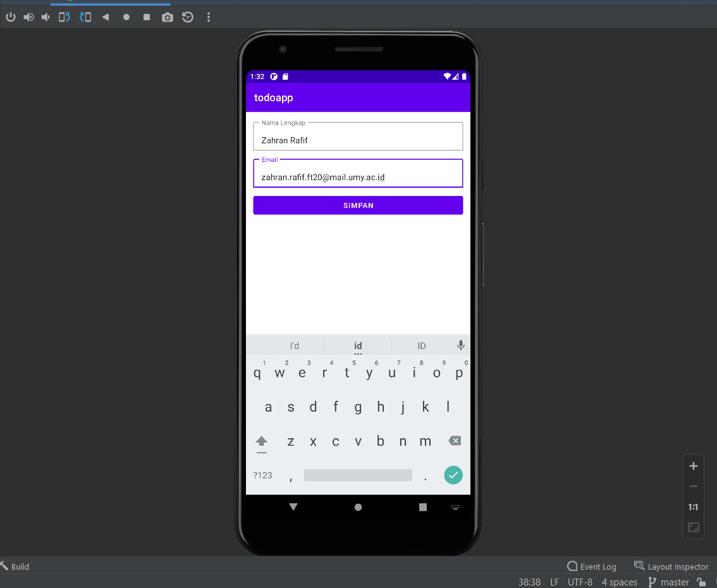The width and height of the screenshot is (717, 588).
Task: Switch keyboard to ?123 symbols layout
Action: click(x=262, y=475)
